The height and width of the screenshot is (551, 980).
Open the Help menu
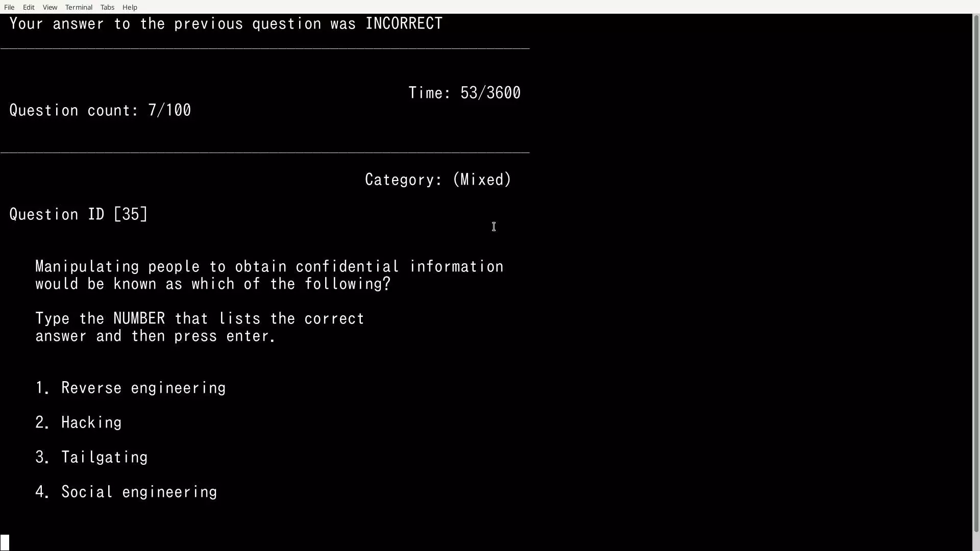pos(130,7)
